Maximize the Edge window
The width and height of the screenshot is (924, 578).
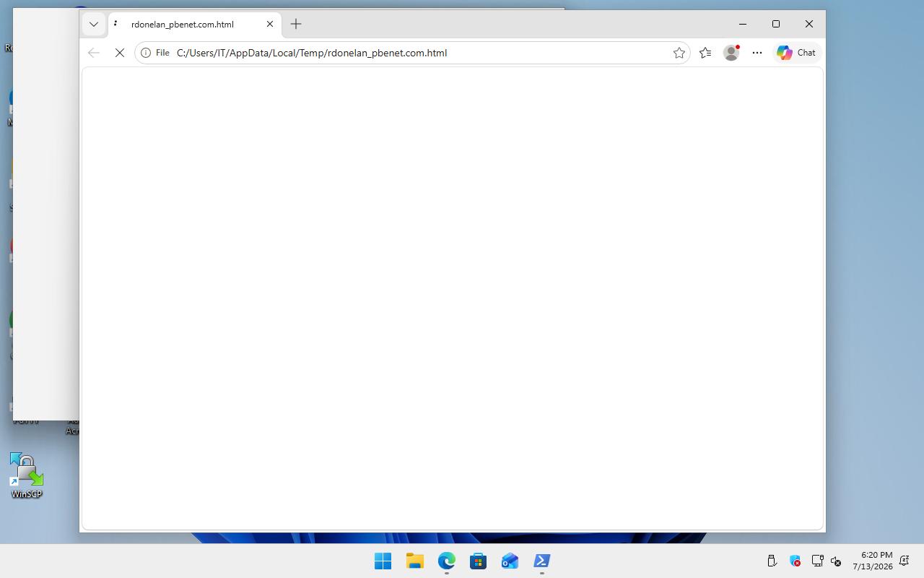(x=776, y=24)
